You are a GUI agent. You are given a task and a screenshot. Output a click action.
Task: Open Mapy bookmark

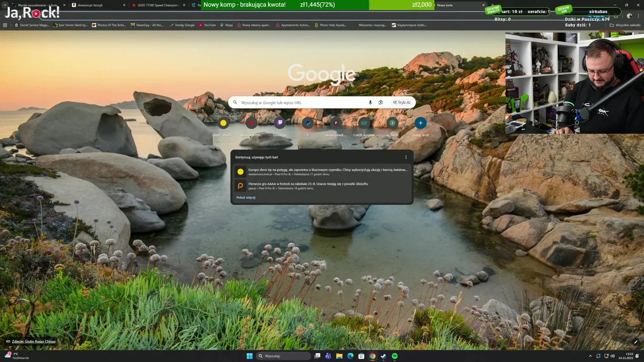pyautogui.click(x=226, y=25)
